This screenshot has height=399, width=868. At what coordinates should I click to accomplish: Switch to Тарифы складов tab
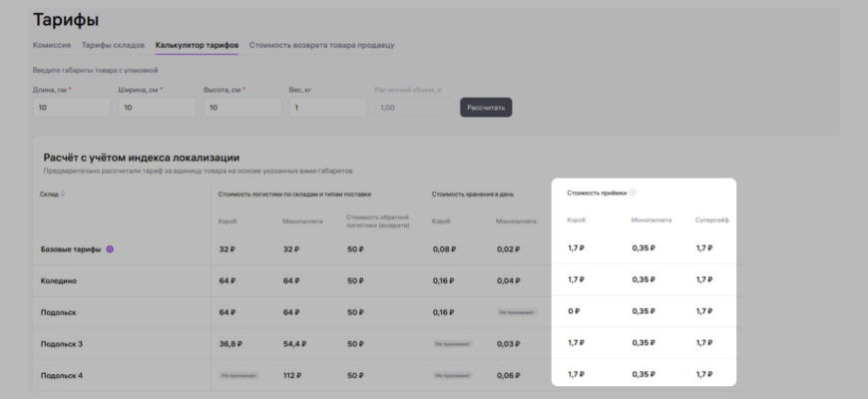113,45
